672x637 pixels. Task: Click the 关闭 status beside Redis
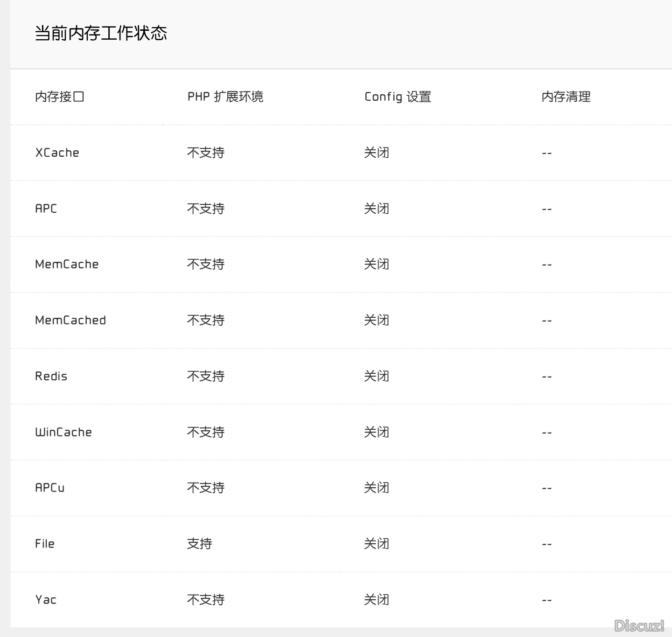click(377, 376)
